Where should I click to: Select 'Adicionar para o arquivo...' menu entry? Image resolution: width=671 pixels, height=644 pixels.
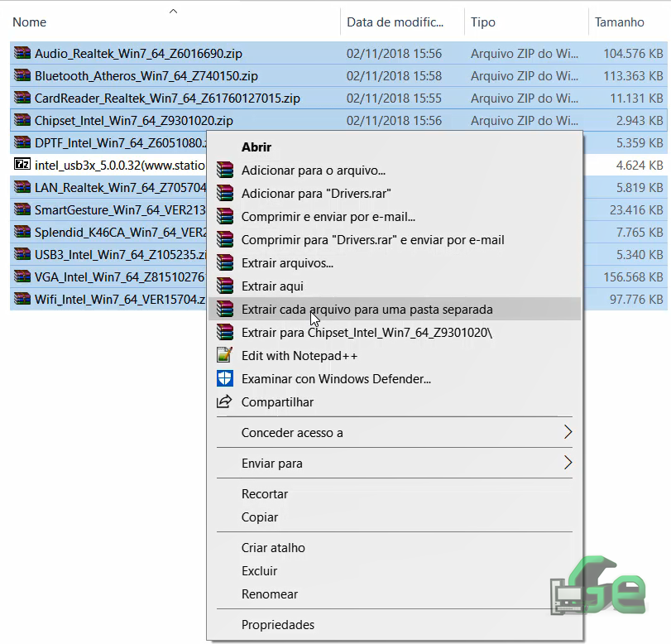click(x=394, y=170)
